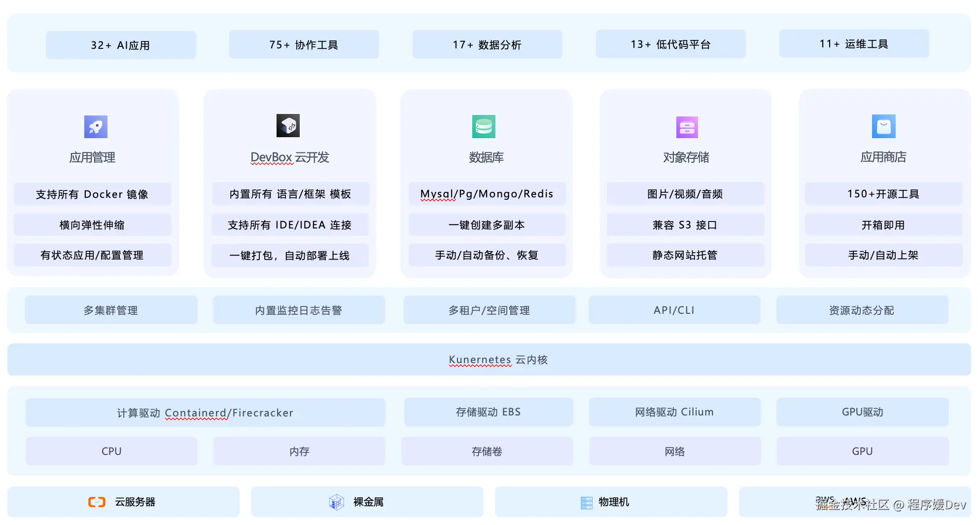This screenshot has height=525, width=980.
Task: Click 一键打包，自动部署上线 item
Action: (x=290, y=256)
